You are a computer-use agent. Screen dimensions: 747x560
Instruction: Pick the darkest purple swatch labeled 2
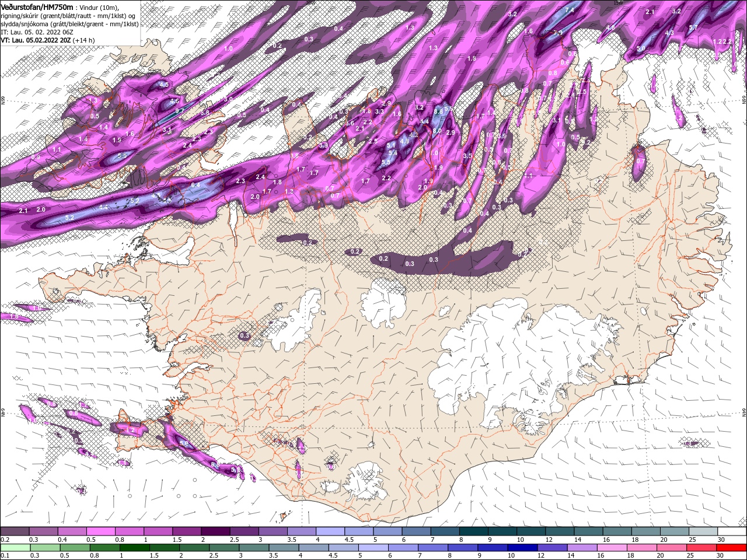coord(215,531)
